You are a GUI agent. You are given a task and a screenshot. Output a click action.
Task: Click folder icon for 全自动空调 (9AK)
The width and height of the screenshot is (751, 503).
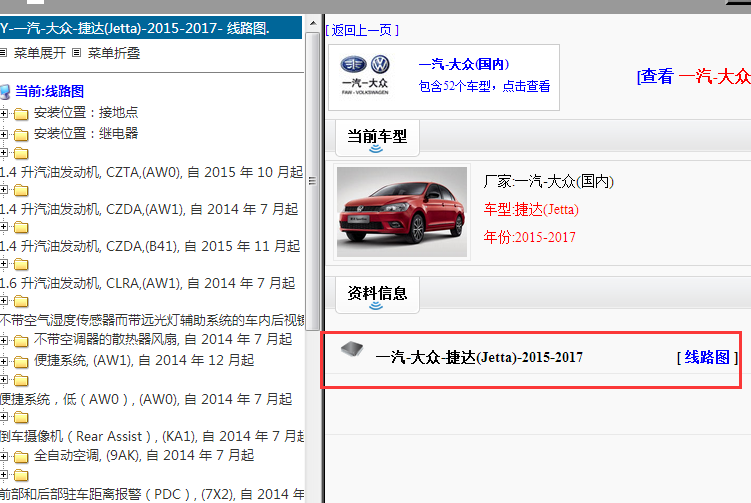click(x=21, y=457)
